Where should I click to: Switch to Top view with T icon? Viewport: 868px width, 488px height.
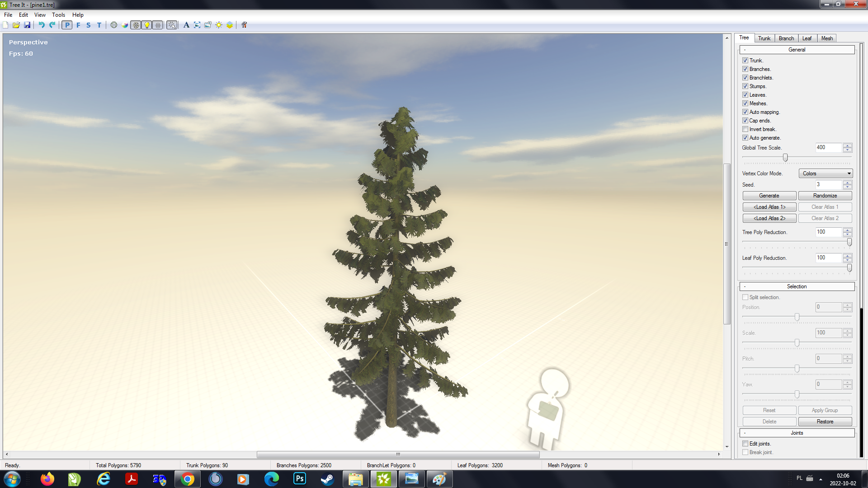tap(99, 25)
